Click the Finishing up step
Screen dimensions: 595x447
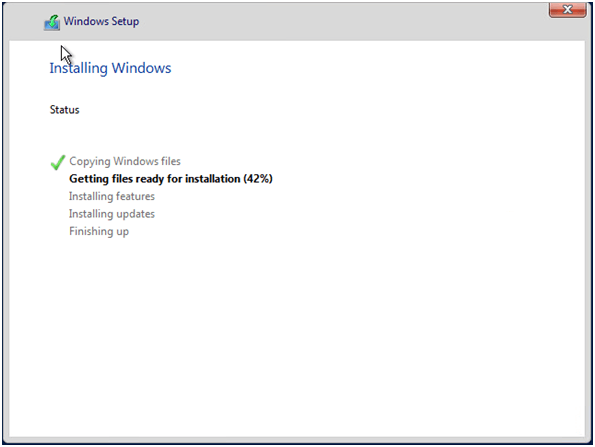99,231
